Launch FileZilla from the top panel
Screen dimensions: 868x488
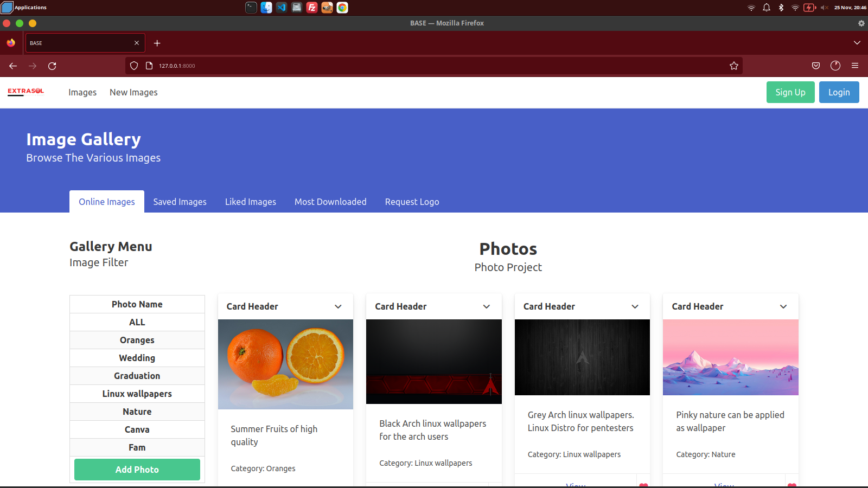coord(312,8)
